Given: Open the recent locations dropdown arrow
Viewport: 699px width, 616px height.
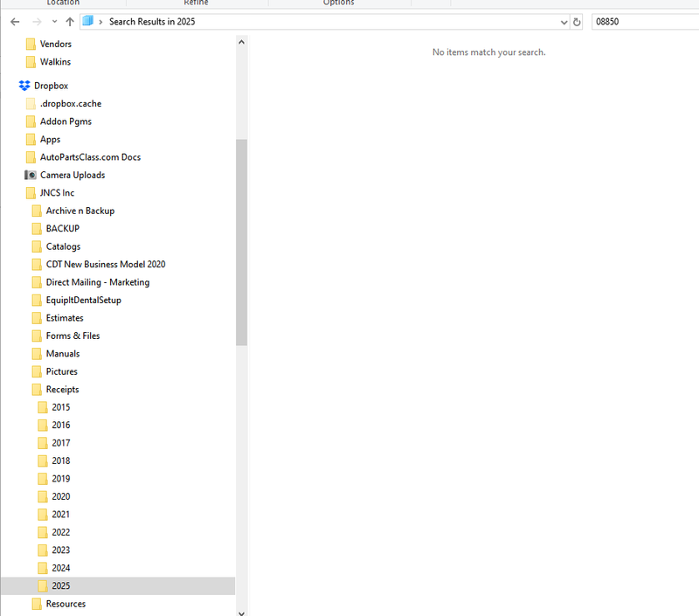Looking at the screenshot, I should [x=54, y=22].
